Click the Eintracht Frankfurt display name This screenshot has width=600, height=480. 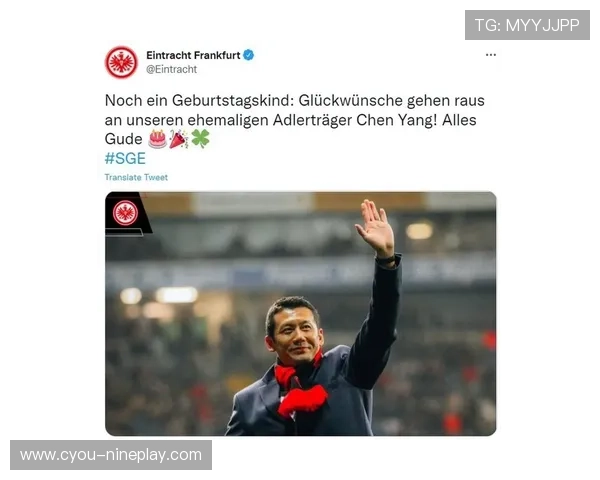point(193,55)
